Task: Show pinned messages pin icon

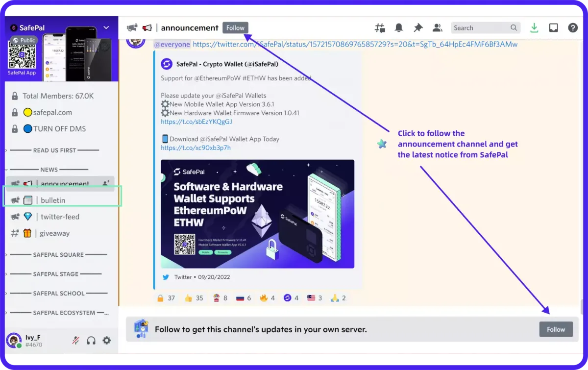Action: (418, 28)
